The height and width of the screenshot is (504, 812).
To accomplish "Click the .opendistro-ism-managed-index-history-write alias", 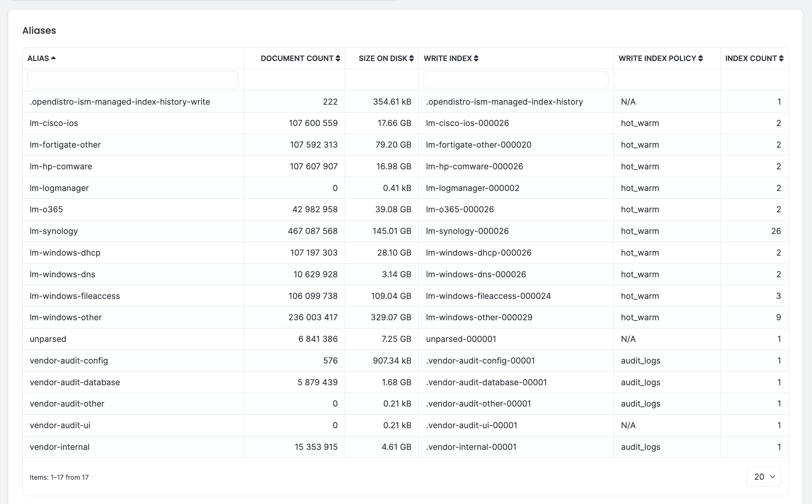I will click(120, 102).
